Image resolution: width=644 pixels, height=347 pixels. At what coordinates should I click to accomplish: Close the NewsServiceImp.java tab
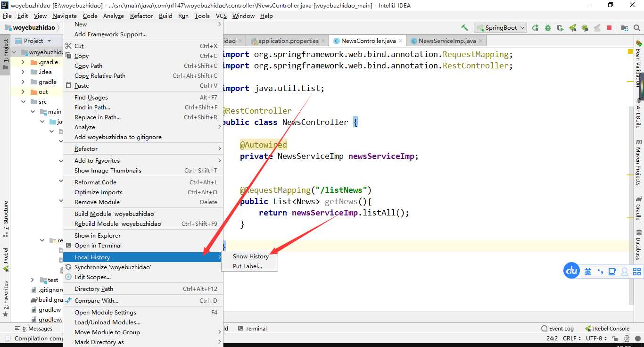point(481,41)
